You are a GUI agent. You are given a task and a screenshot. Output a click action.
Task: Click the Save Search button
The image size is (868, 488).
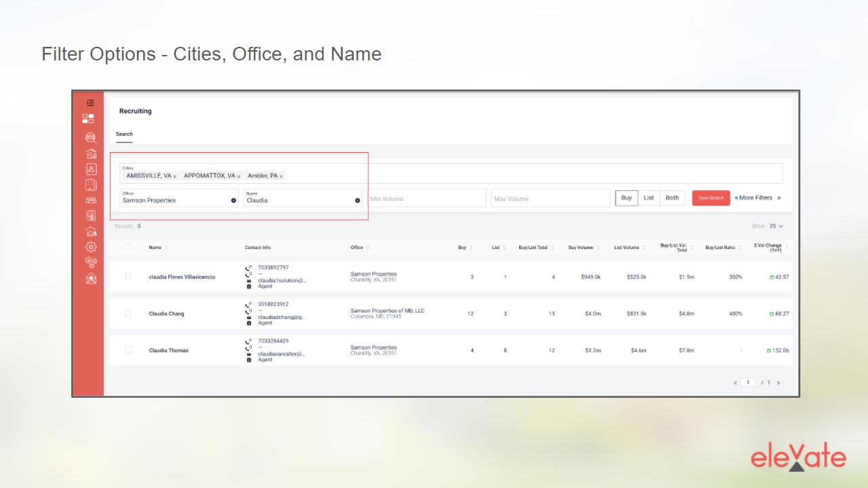(711, 198)
